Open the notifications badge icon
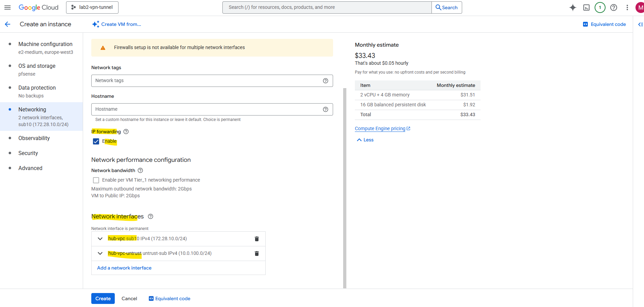 pyautogui.click(x=600, y=7)
